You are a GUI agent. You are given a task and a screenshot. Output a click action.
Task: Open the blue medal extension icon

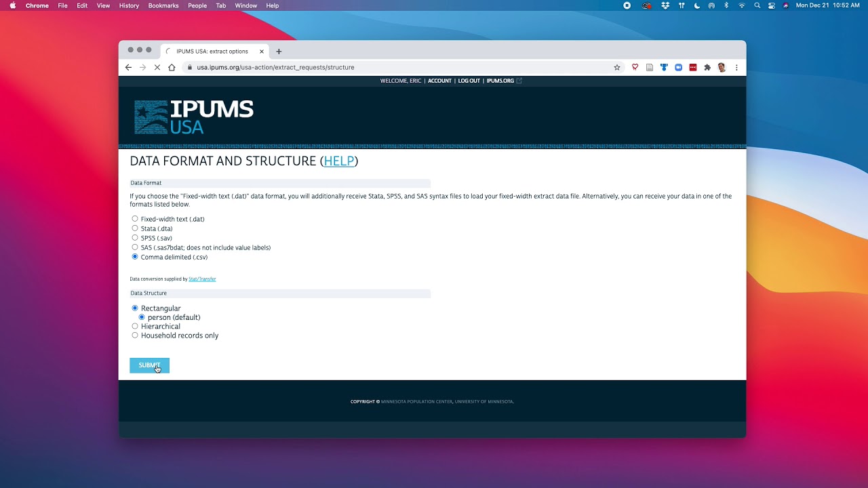point(664,67)
